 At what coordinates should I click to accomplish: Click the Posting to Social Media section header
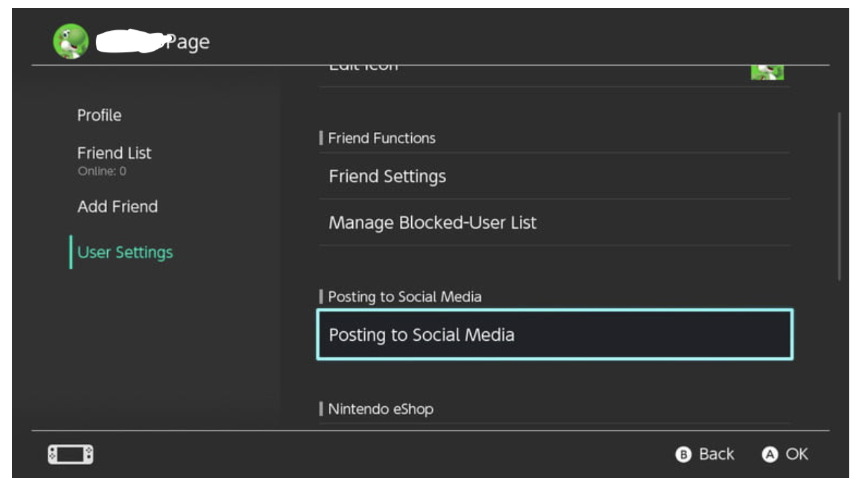(x=405, y=297)
